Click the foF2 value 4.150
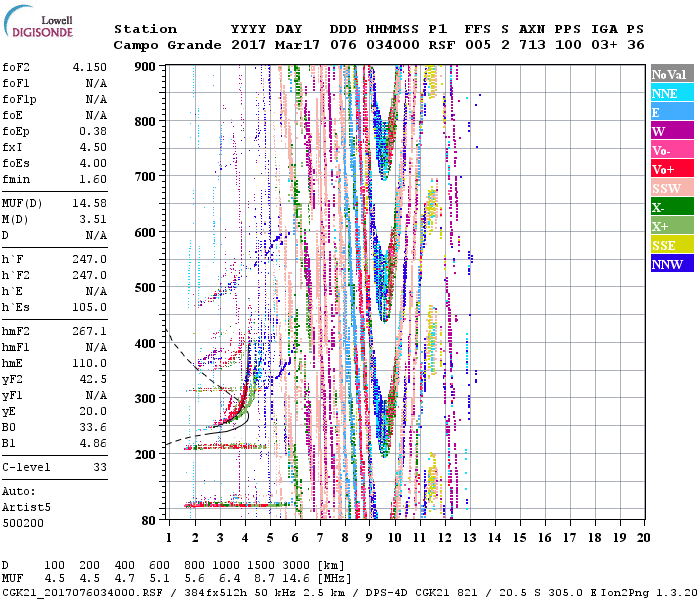Screen dimensions: 700x600 90,67
